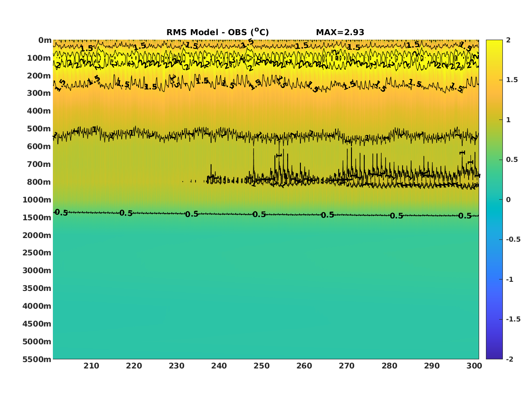Click the colorbar tick label '-1'

pos(510,279)
